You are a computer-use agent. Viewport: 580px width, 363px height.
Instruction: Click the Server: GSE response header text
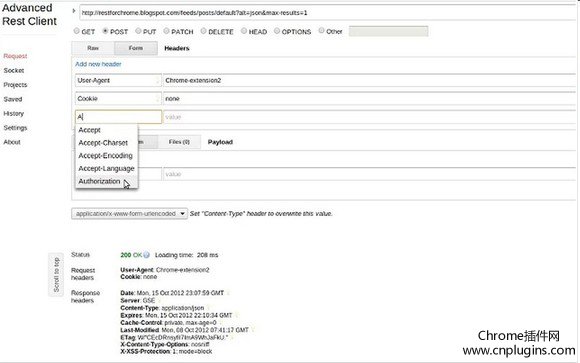click(138, 300)
